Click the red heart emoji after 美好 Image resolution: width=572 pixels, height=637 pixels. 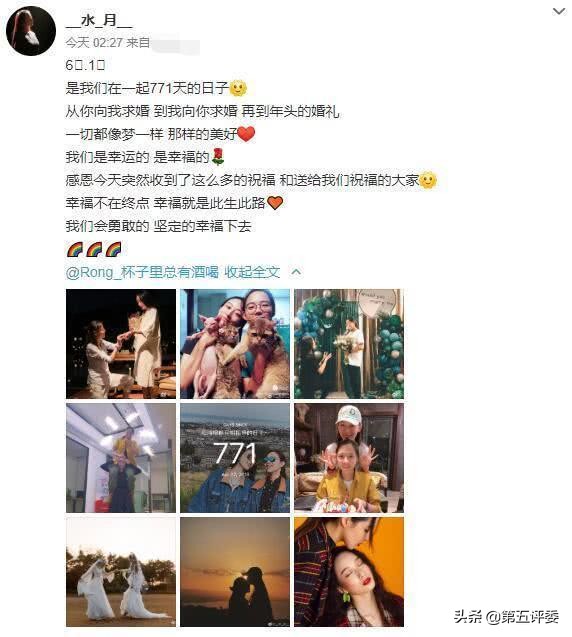[x=246, y=134]
